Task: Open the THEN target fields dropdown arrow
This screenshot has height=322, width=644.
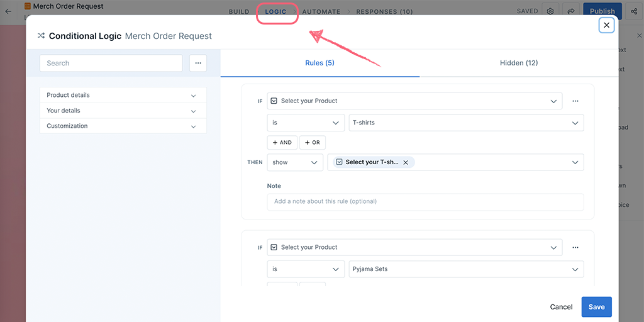Action: point(575,163)
